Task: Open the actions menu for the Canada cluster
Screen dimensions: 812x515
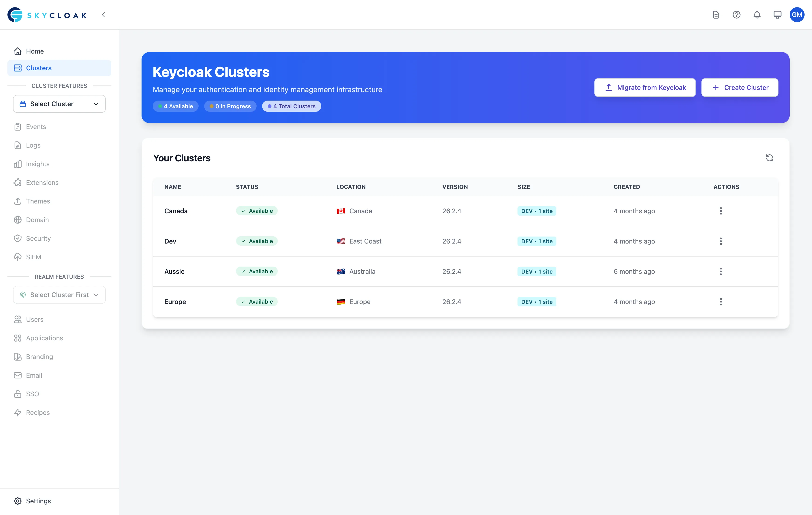Action: point(721,211)
